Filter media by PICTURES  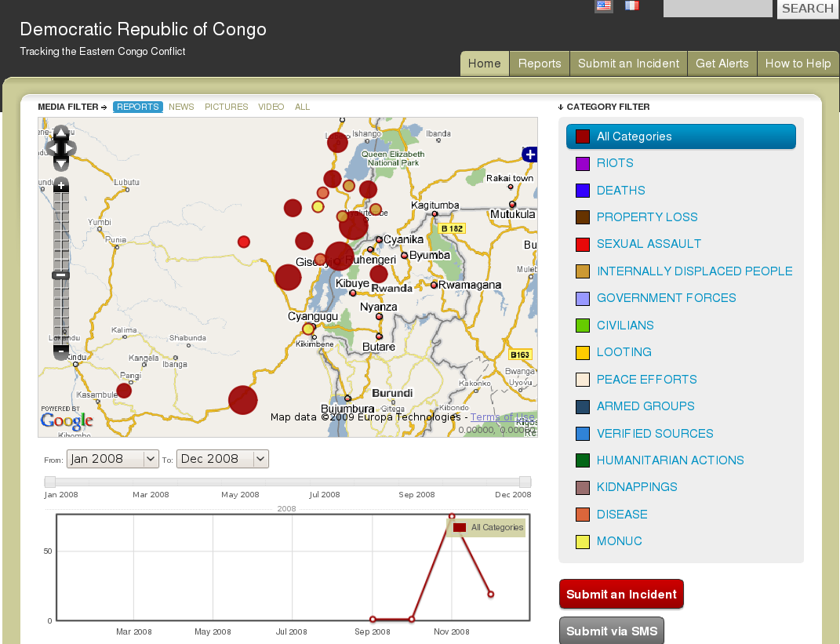pyautogui.click(x=226, y=107)
